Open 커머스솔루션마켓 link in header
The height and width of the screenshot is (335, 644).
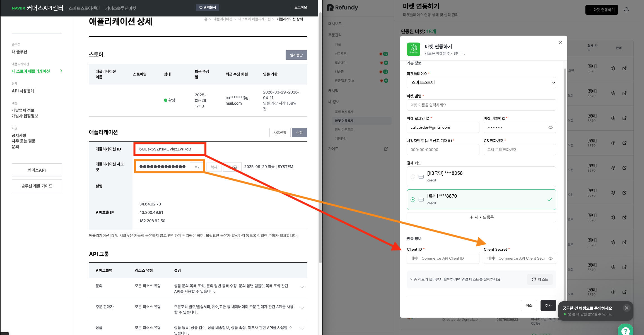click(x=121, y=8)
